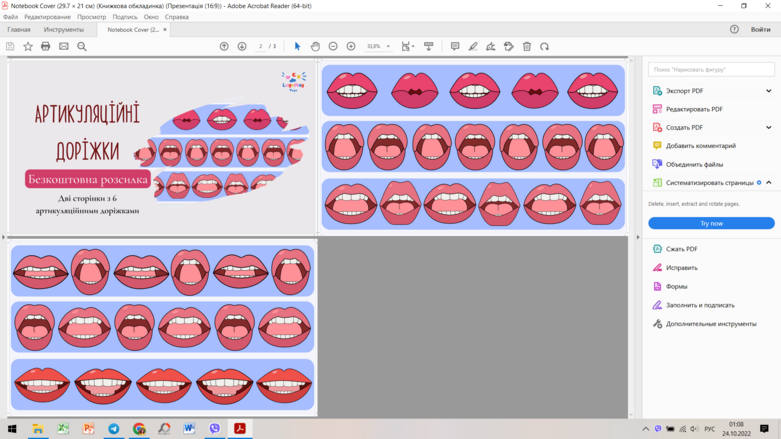Click the Войти sign-in link
Screen dimensions: 781x439
point(760,29)
